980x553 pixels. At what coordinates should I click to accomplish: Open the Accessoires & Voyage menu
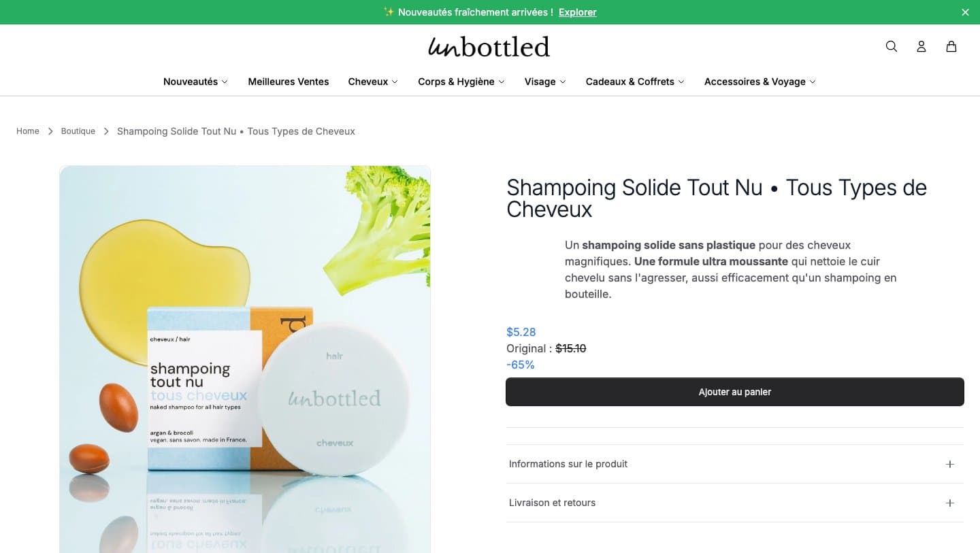[760, 82]
